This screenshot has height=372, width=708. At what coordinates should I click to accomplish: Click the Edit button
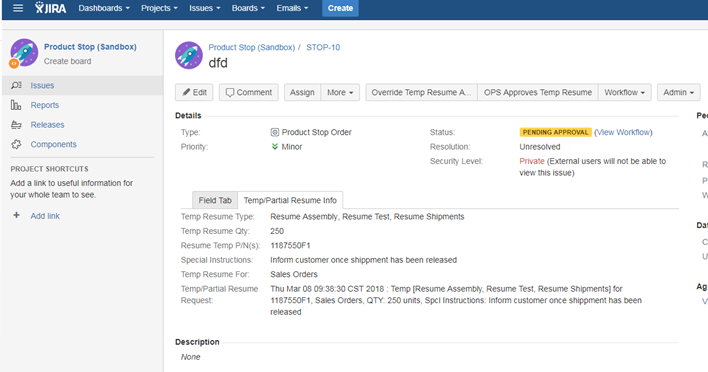[194, 92]
